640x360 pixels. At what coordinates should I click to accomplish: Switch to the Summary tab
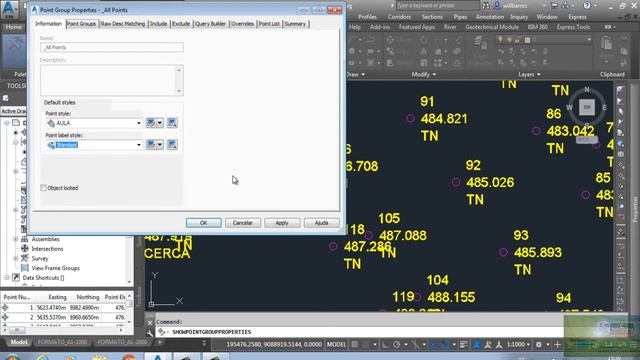pyautogui.click(x=295, y=24)
